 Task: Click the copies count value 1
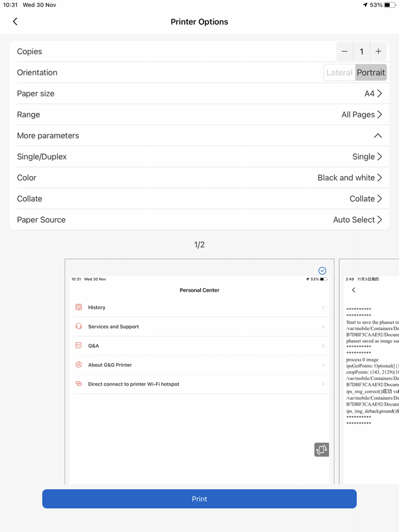(x=361, y=52)
